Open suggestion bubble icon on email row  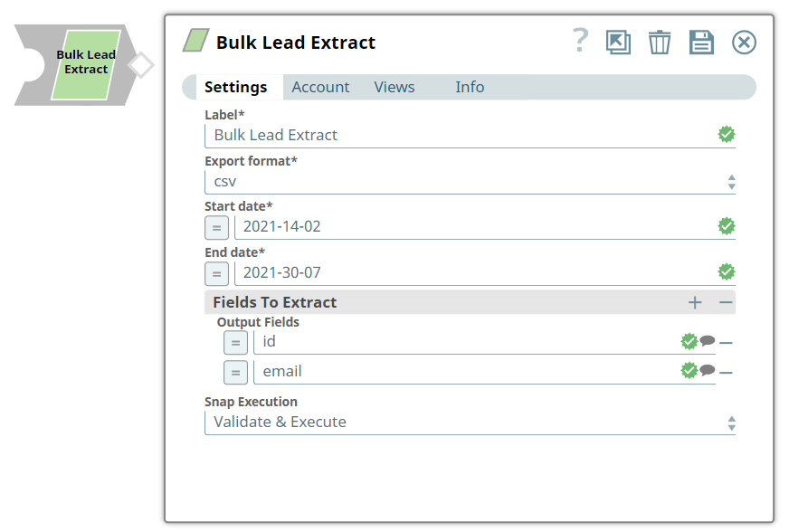(x=707, y=370)
